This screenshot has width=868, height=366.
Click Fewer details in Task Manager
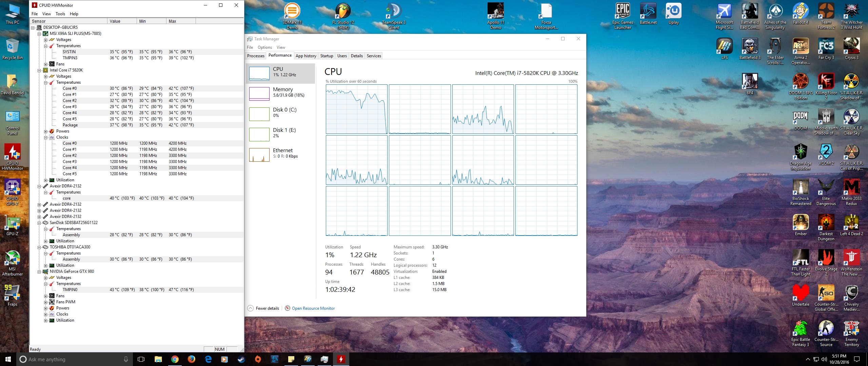tap(264, 308)
